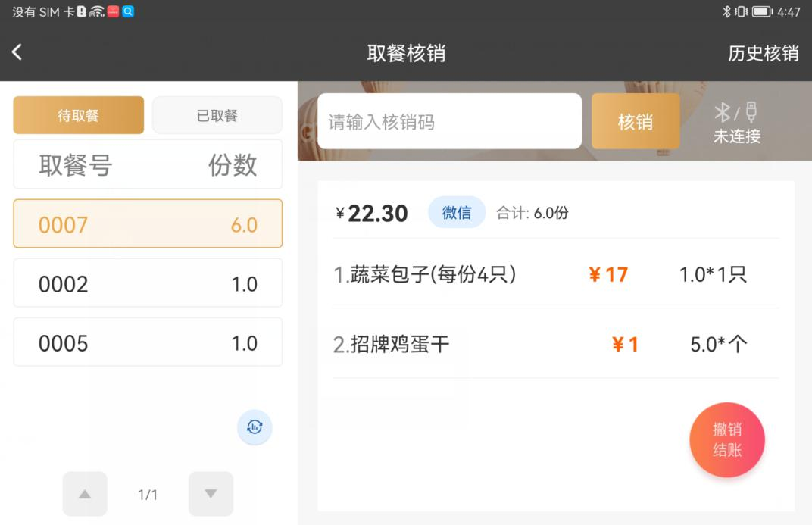Tap the 微信 payment tag
812x525 pixels.
pyautogui.click(x=456, y=213)
